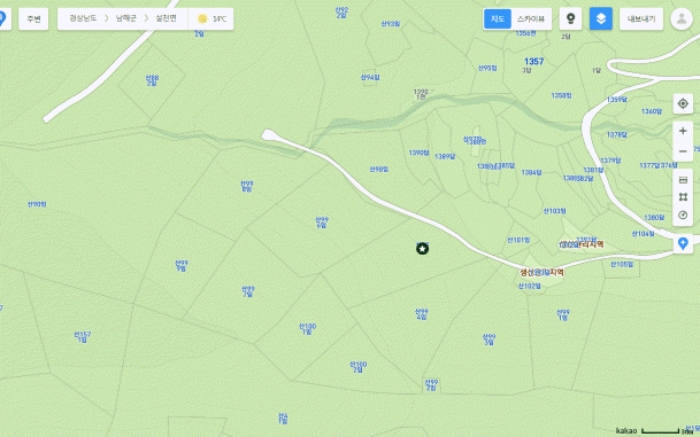The height and width of the screenshot is (437, 700).
Task: Select the distance measurement ruler tool
Action: coord(683,180)
